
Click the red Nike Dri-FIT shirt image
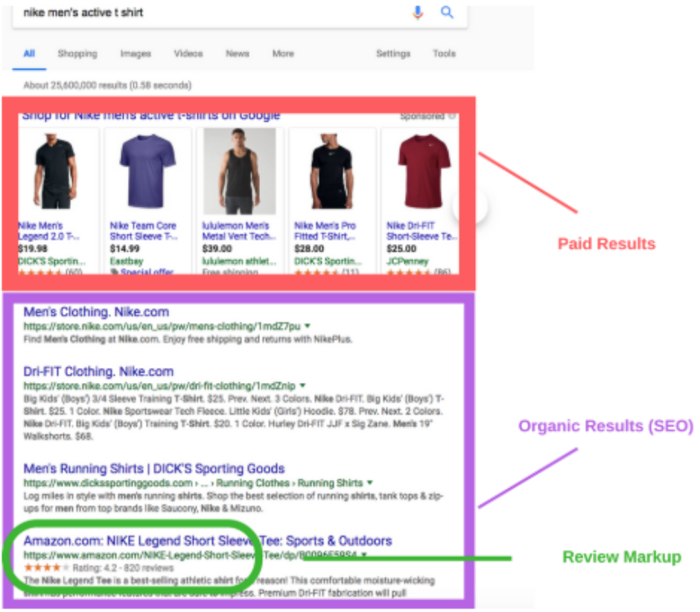coord(423,171)
